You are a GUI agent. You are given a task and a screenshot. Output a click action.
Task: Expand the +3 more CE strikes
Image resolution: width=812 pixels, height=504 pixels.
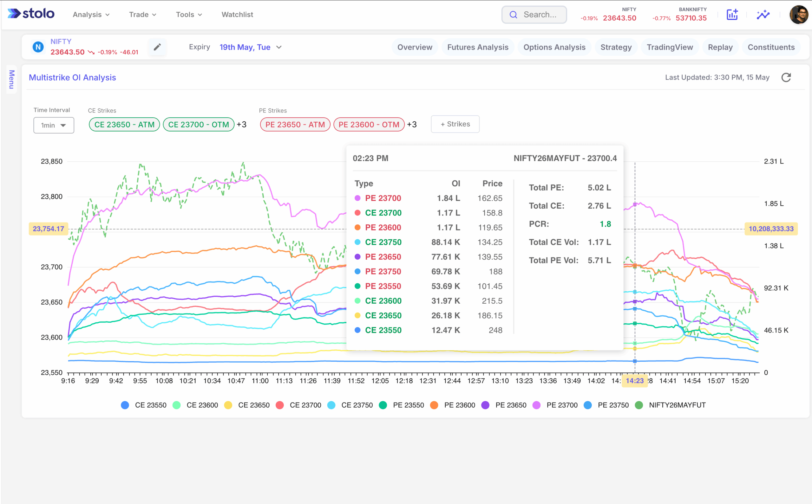(x=241, y=125)
